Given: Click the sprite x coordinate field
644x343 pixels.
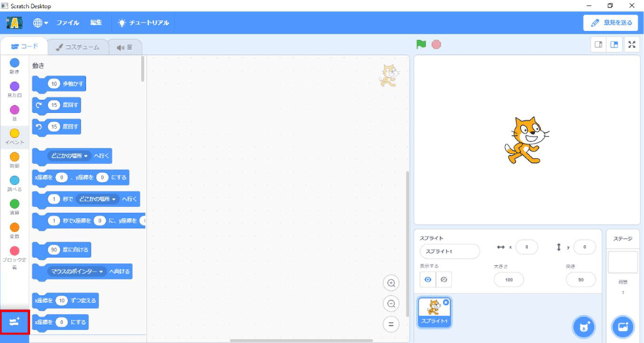Looking at the screenshot, I should pyautogui.click(x=527, y=247).
